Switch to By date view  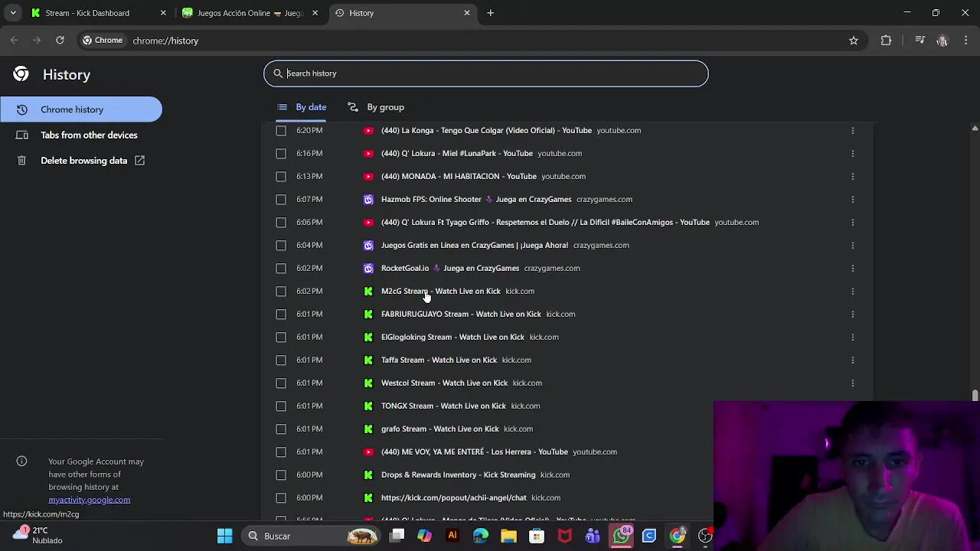pos(302,107)
